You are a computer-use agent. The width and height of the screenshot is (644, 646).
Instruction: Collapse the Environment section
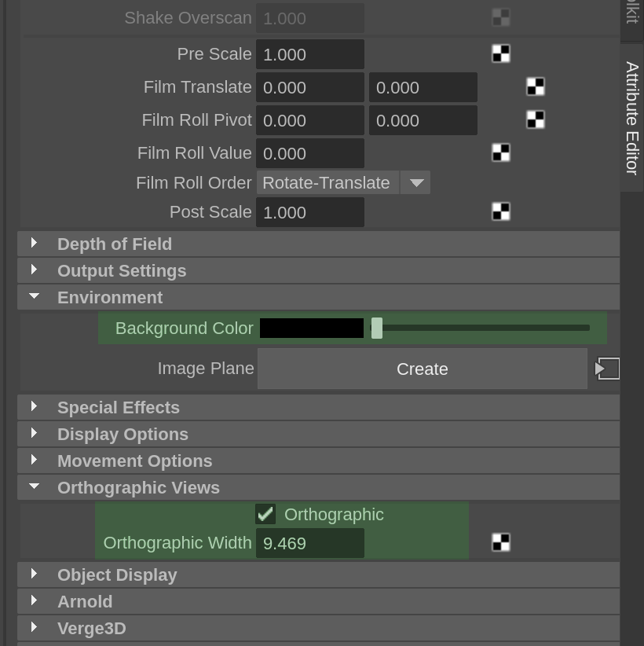318,297
